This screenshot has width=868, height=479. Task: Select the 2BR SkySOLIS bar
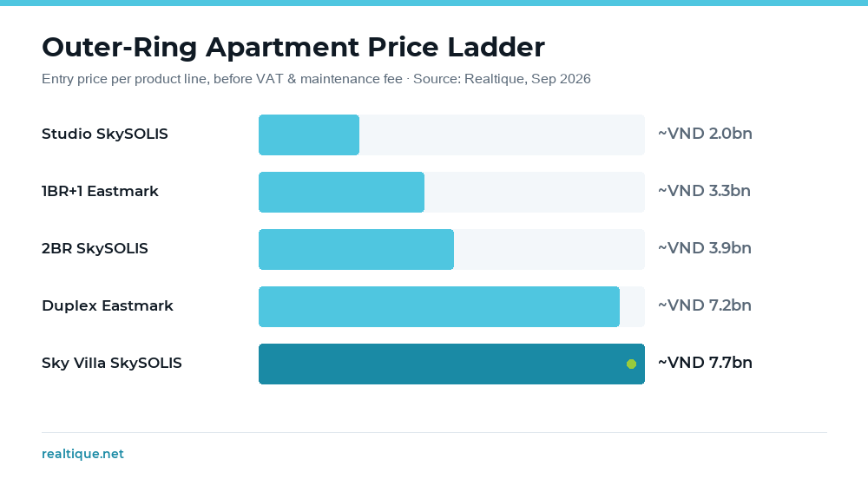pyautogui.click(x=356, y=249)
